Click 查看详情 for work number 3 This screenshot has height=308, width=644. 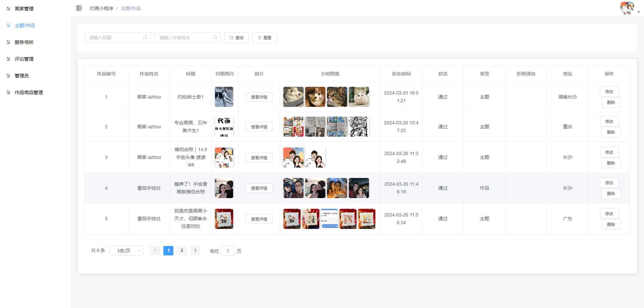259,158
